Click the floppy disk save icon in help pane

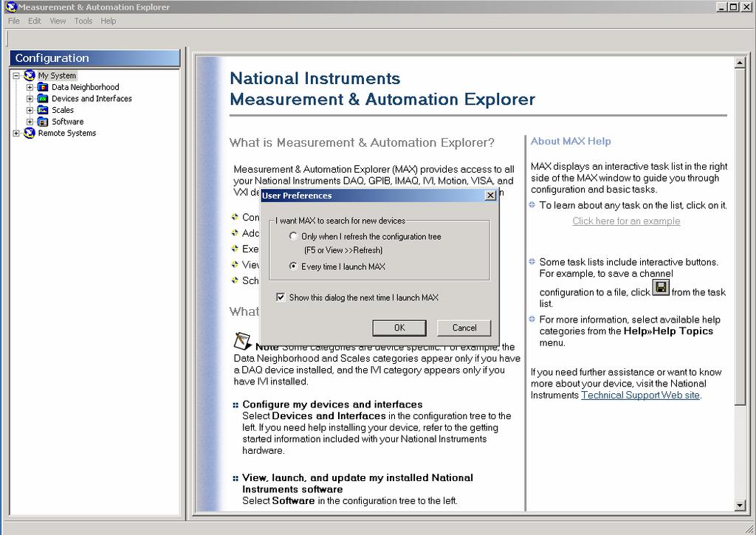(x=661, y=288)
